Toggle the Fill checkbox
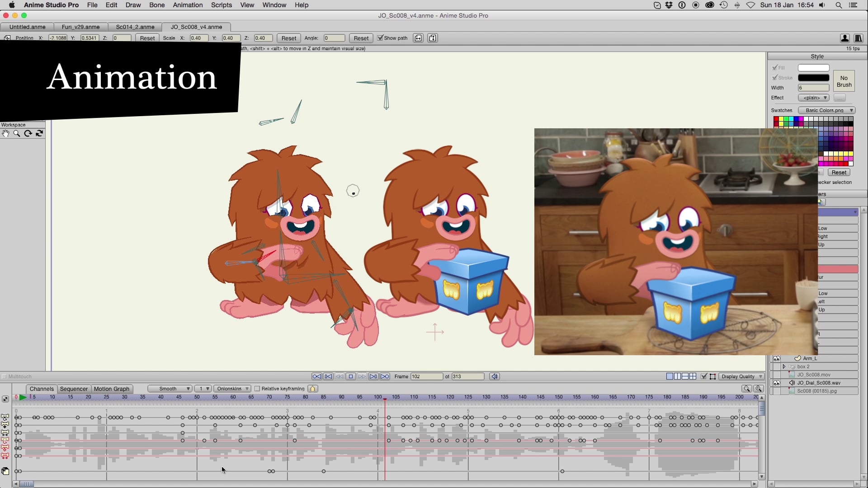Viewport: 868px width, 488px height. pyautogui.click(x=775, y=68)
